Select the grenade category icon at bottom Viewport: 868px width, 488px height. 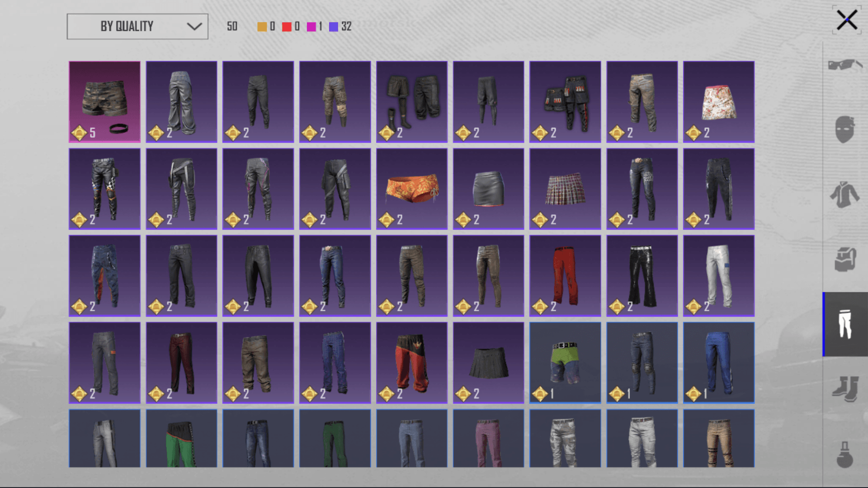click(845, 454)
